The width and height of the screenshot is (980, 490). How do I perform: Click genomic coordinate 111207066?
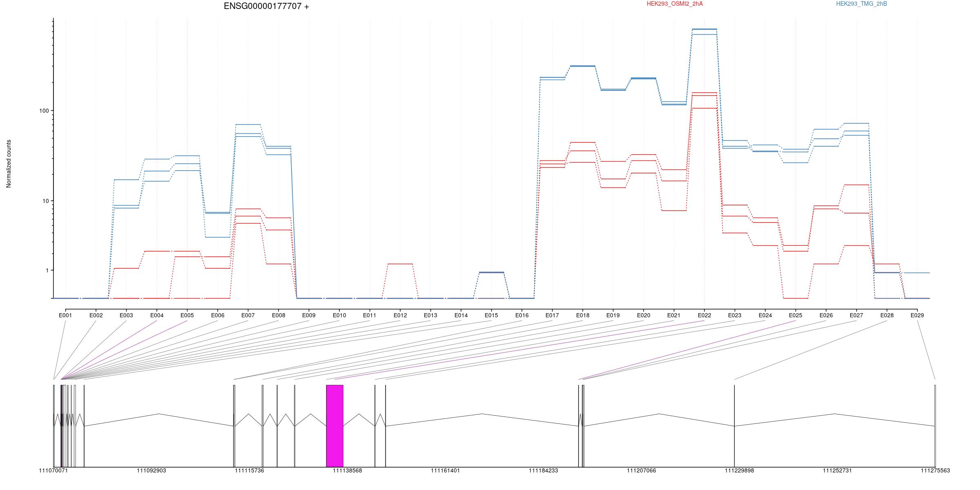[641, 470]
